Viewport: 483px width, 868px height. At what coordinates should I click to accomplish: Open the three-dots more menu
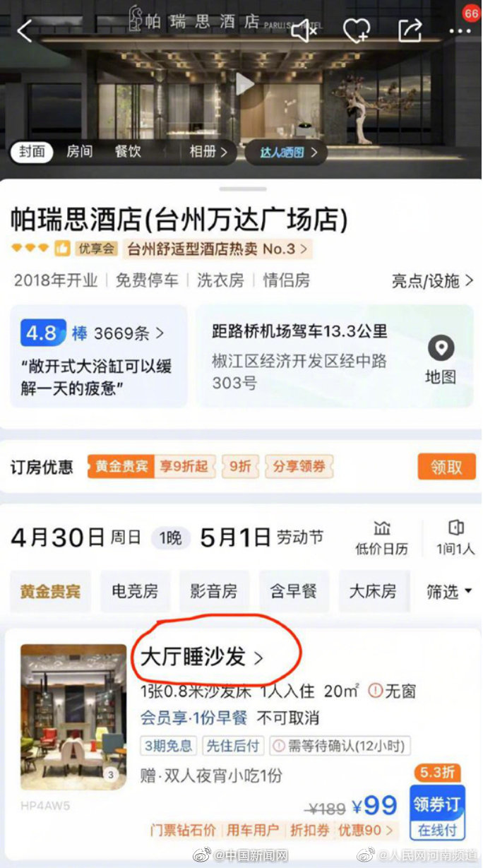pos(460,31)
